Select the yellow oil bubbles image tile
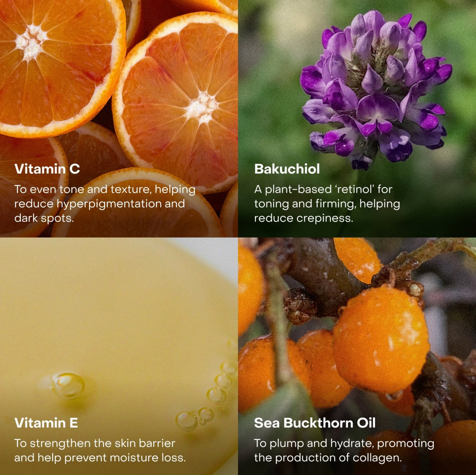Screen dimensions: 476x475 [x=119, y=356]
